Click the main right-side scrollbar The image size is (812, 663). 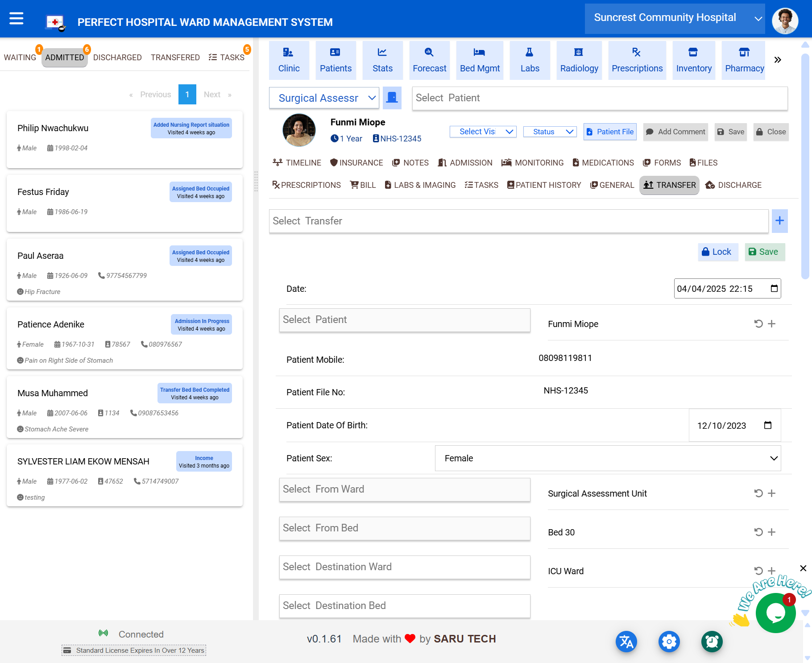coord(805,166)
